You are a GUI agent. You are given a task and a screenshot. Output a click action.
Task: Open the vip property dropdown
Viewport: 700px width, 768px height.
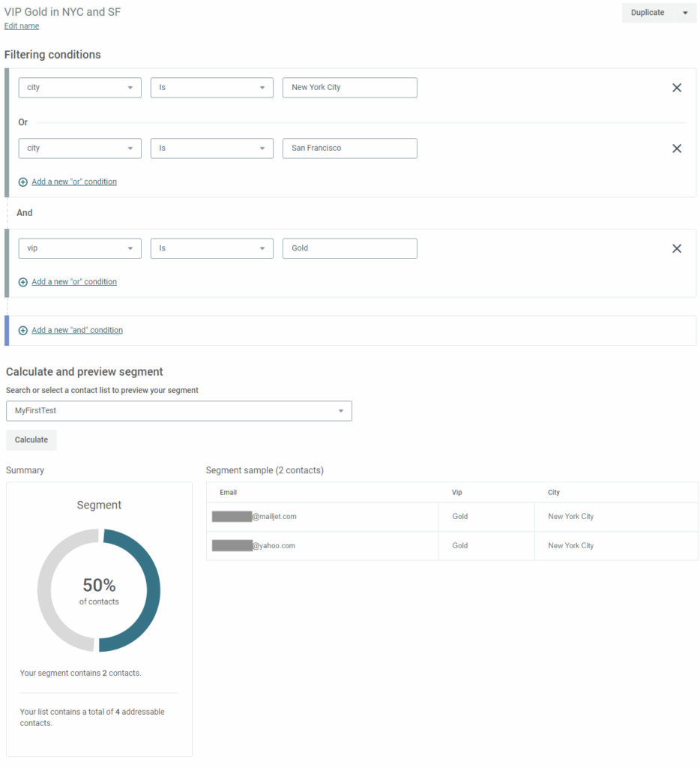(79, 248)
